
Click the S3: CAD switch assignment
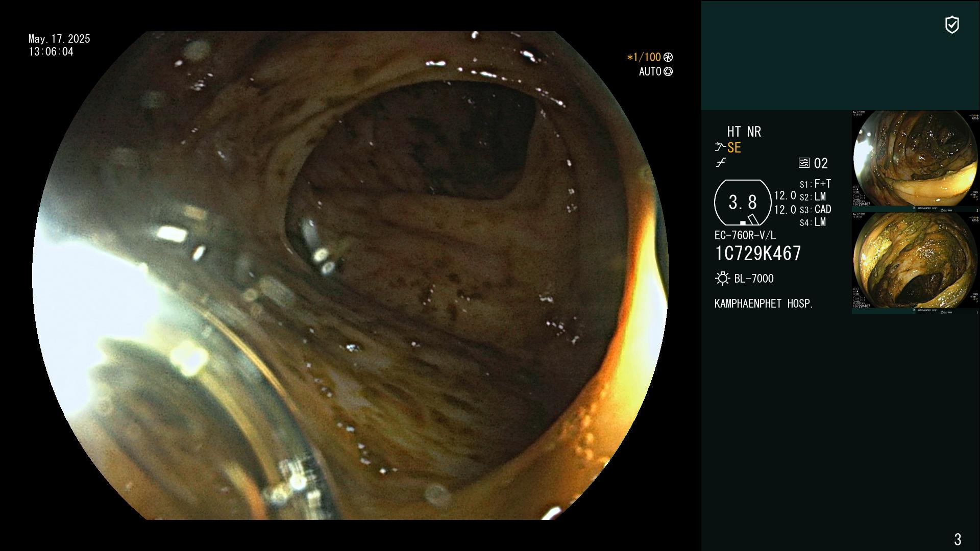point(816,210)
